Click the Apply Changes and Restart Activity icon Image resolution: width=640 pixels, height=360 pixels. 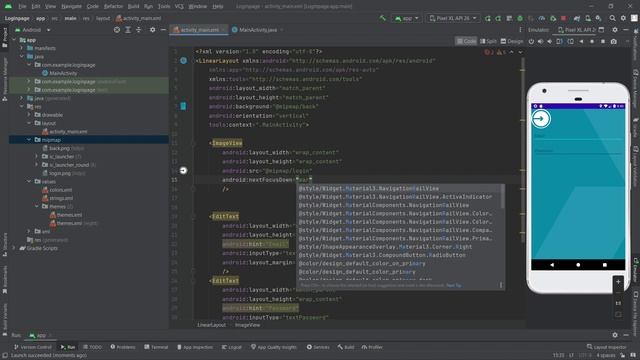click(x=498, y=18)
